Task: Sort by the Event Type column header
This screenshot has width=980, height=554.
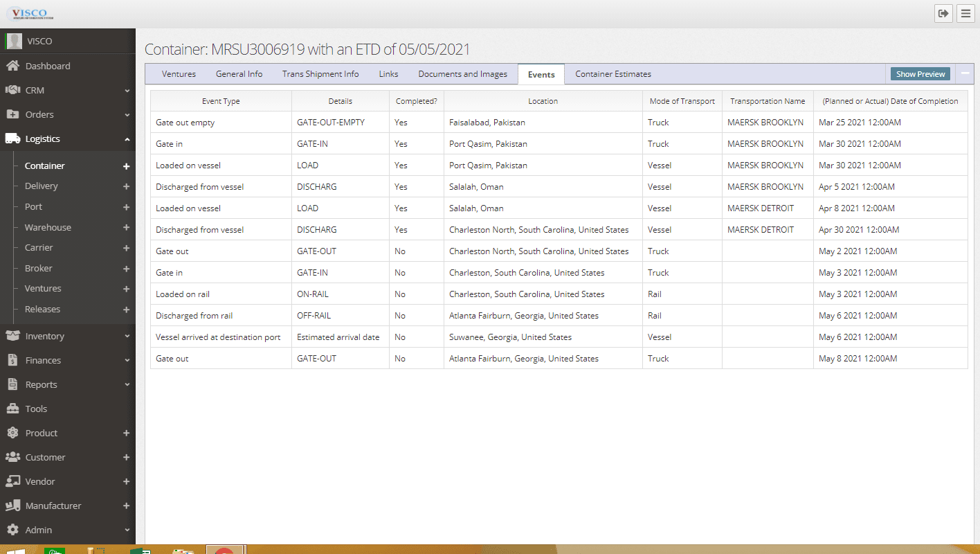Action: 221,101
